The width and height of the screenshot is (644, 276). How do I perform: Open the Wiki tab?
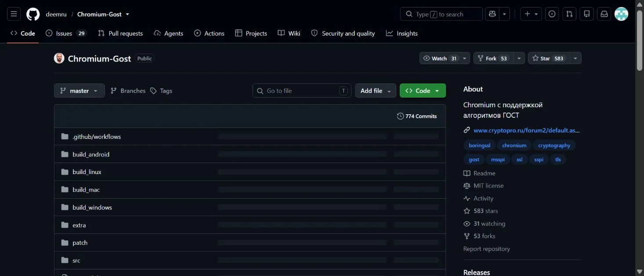[x=289, y=33]
